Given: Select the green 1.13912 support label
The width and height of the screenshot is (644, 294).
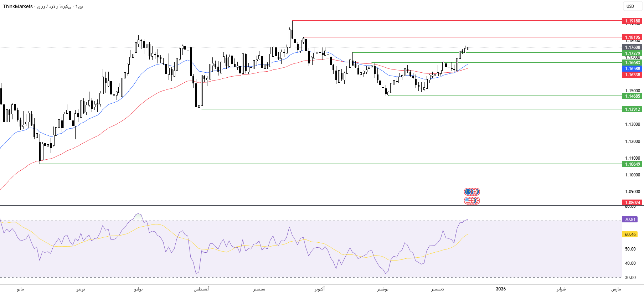Looking at the screenshot, I should coord(632,109).
